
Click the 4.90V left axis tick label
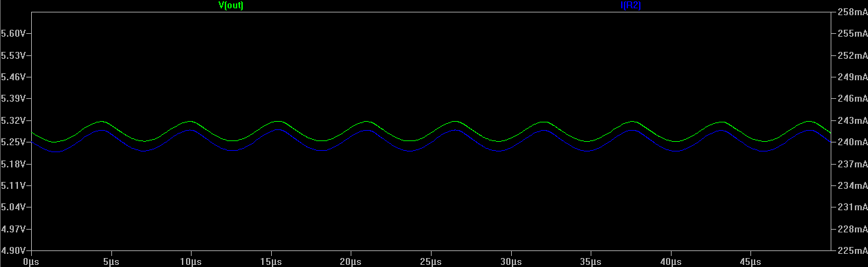13,250
